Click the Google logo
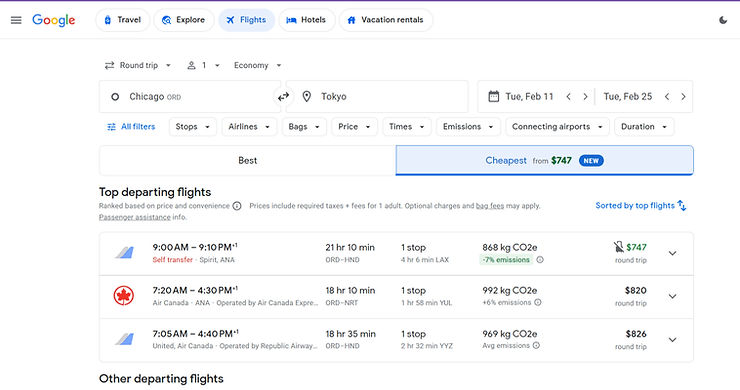Viewport: 740px width, 390px height. (53, 20)
